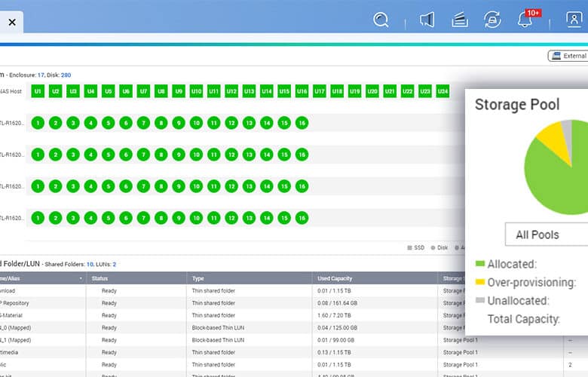Open the external devices sync icon
The image size is (588, 377).
tap(492, 20)
